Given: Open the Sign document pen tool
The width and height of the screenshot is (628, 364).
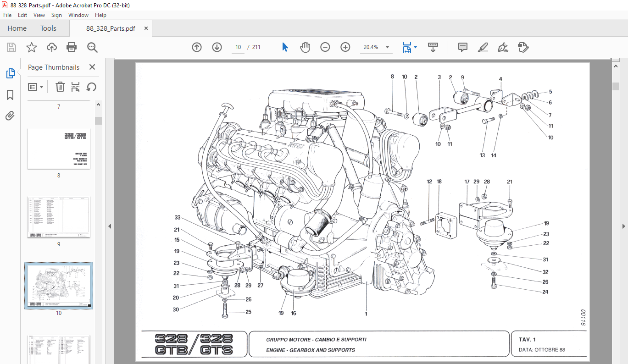Looking at the screenshot, I should point(503,47).
